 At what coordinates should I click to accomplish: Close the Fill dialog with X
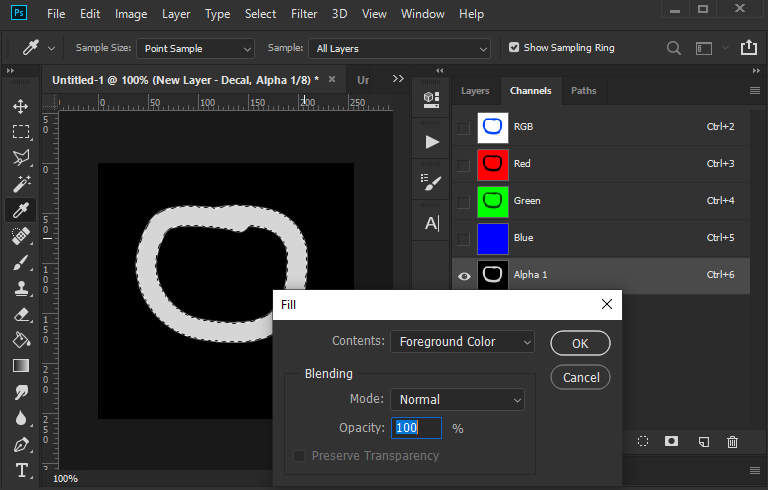(607, 304)
